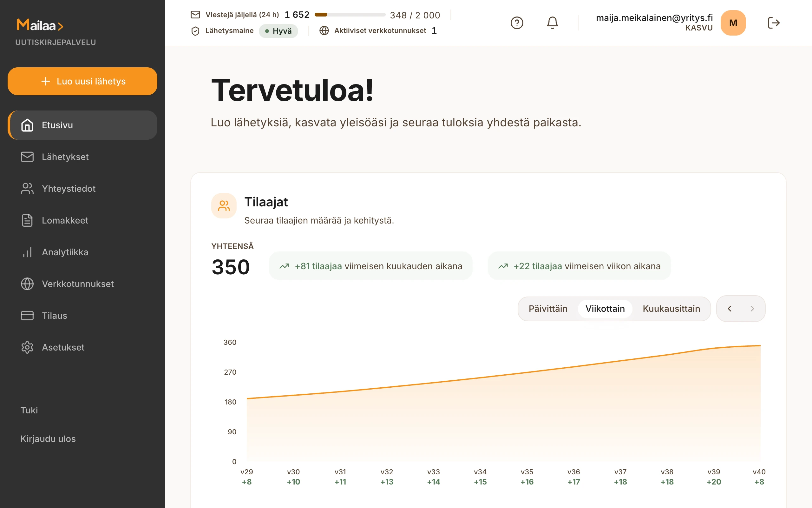Click the logout arrow icon in header
Screen dimensions: 812x508
pyautogui.click(x=773, y=23)
